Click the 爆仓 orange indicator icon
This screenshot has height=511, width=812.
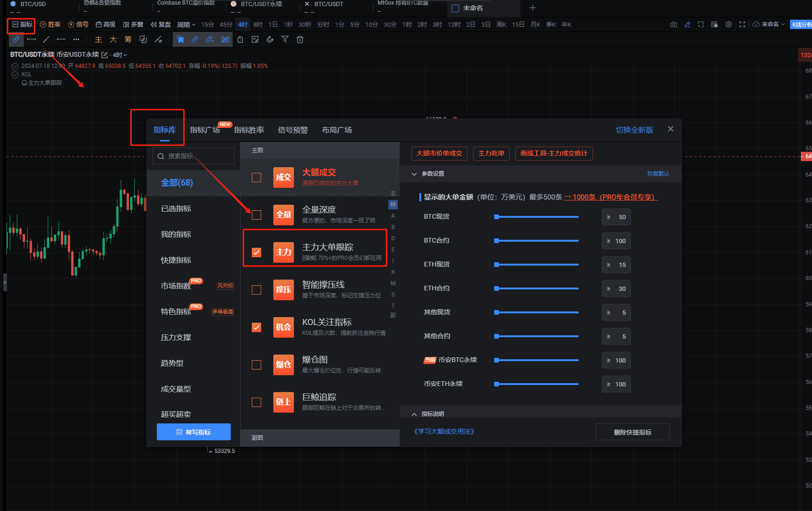pos(284,365)
